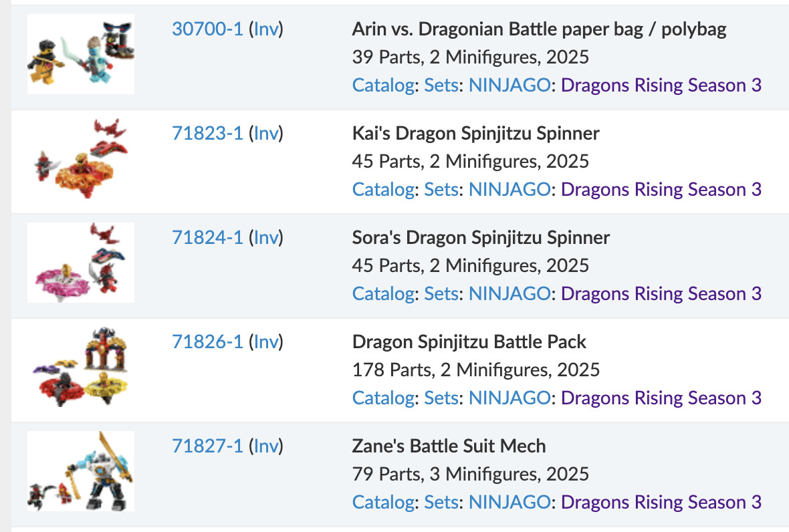Viewport: 789px width, 532px height.
Task: Open set 71824-1 link
Action: pos(207,238)
